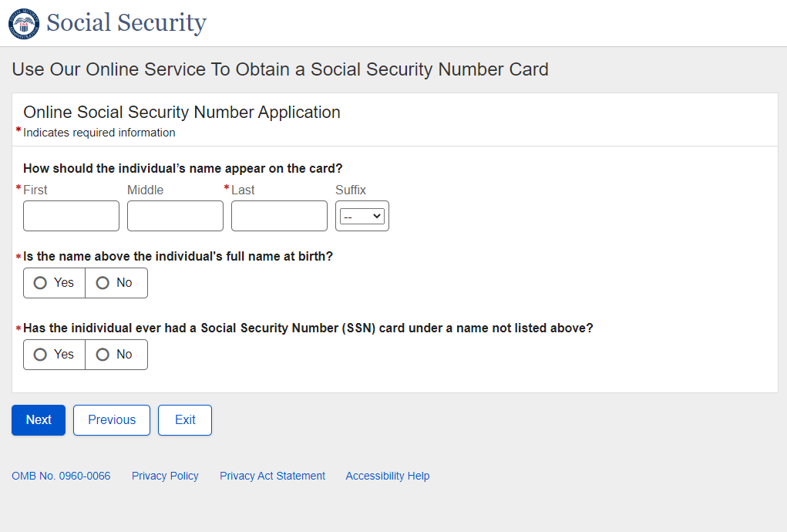Select No for prior SSN card under another name
Screen dimensions: 787x532
point(116,355)
